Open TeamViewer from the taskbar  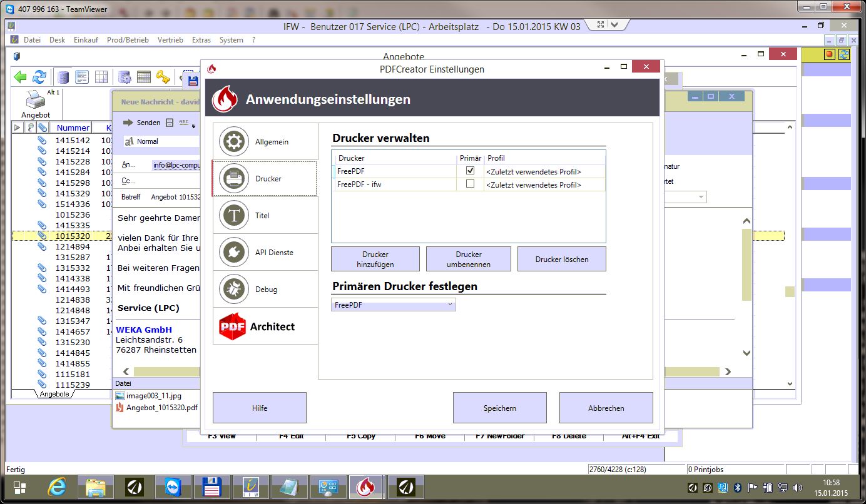click(171, 486)
